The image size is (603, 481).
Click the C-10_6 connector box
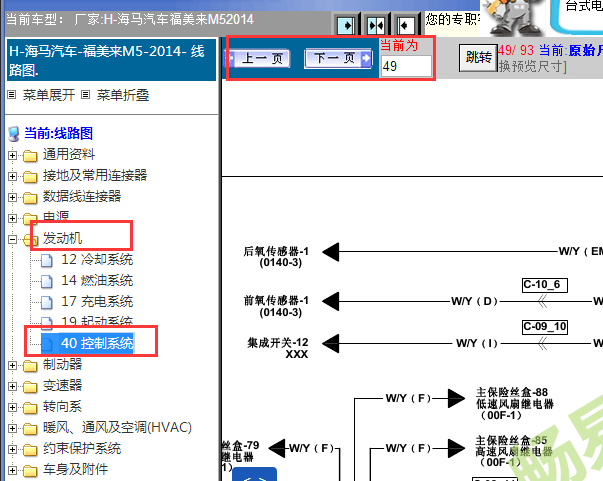point(545,285)
